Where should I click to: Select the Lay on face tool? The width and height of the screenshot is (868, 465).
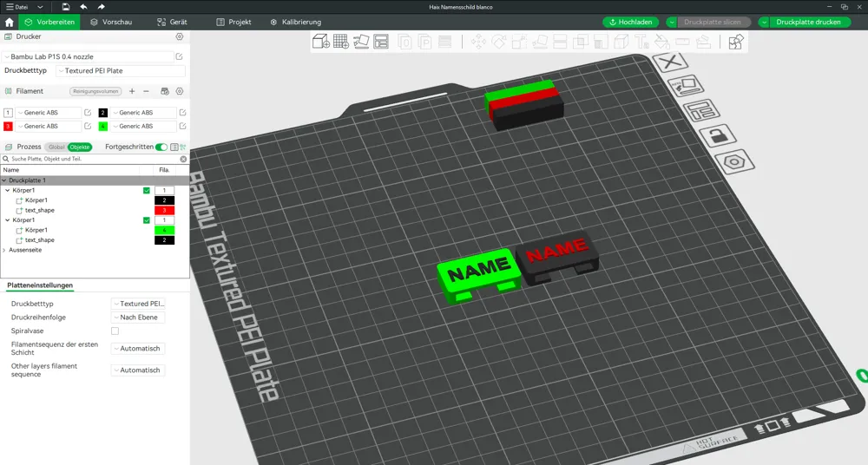(x=540, y=42)
